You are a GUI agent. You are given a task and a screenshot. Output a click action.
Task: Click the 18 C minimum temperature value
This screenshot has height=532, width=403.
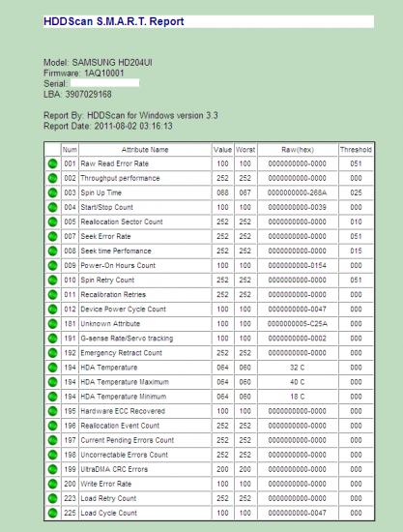(298, 397)
